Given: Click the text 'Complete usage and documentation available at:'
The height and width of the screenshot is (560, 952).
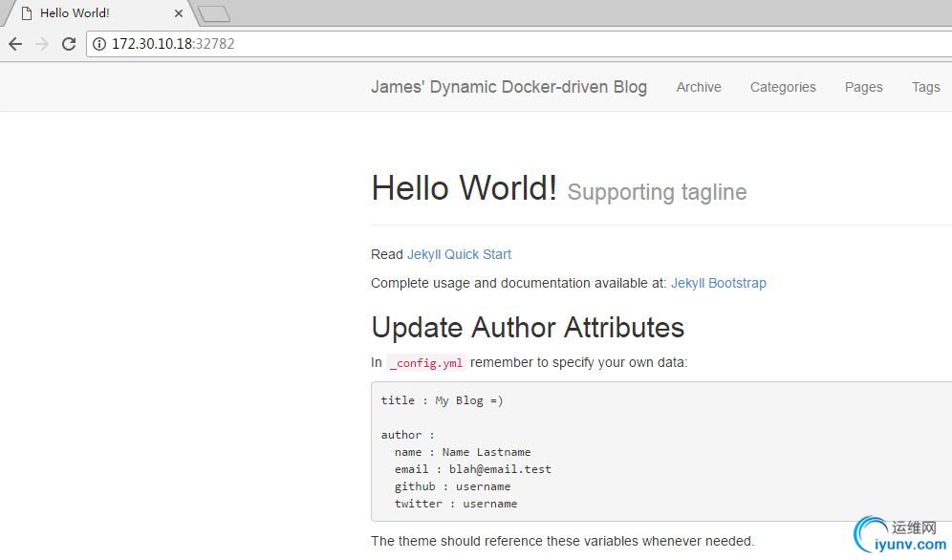Looking at the screenshot, I should [518, 283].
